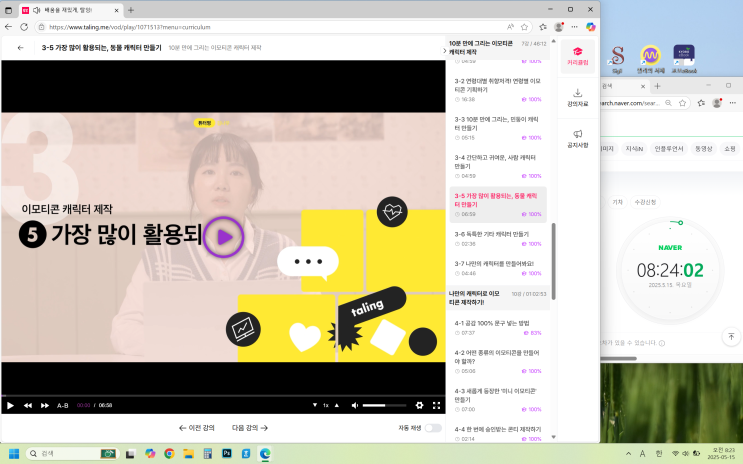Go back with the arrow beside lecture title

(x=20, y=47)
